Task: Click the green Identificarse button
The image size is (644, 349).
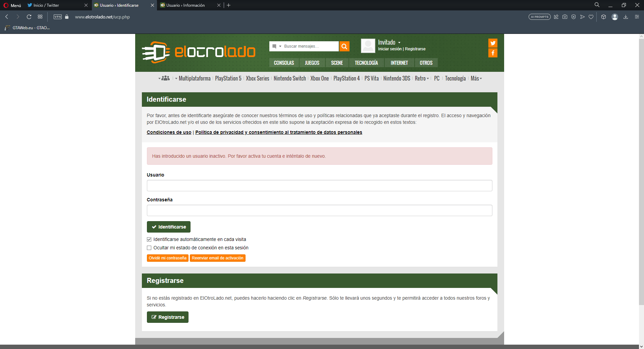Action: click(169, 227)
